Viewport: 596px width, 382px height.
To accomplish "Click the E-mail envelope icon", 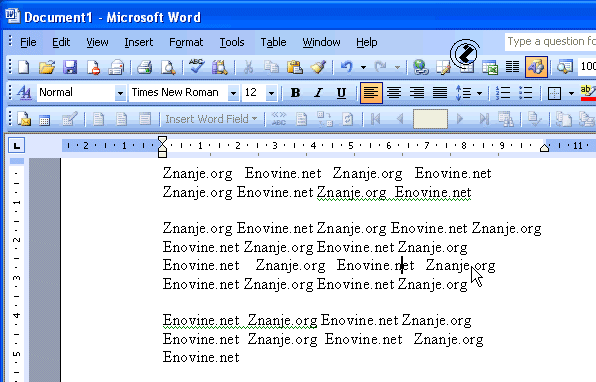I will click(116, 68).
